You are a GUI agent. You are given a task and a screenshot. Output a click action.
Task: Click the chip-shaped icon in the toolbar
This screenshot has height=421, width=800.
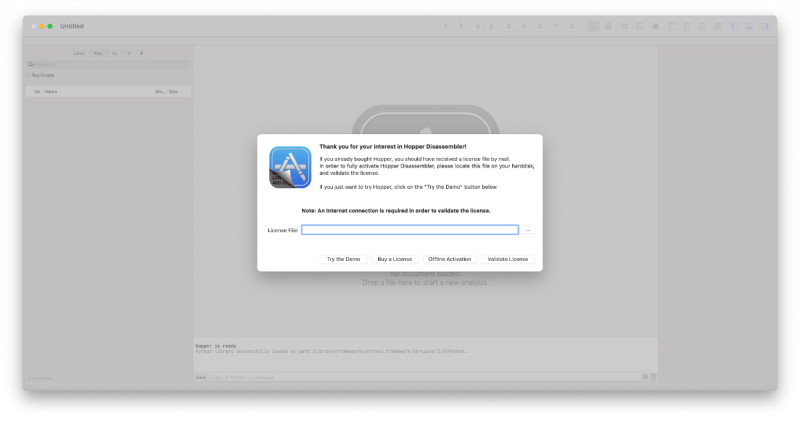[x=656, y=26]
